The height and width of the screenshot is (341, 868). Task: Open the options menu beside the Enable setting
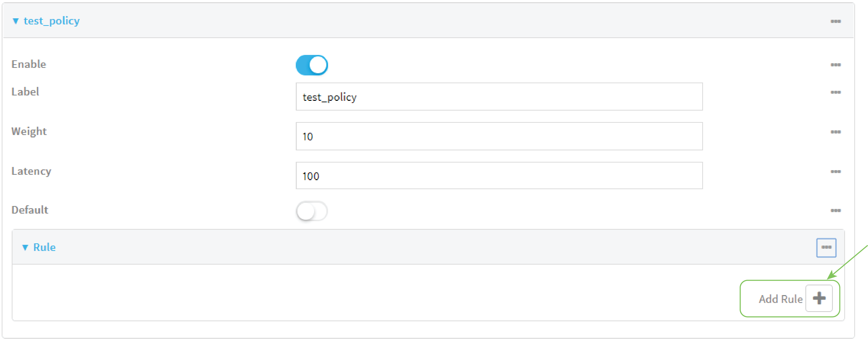836,65
